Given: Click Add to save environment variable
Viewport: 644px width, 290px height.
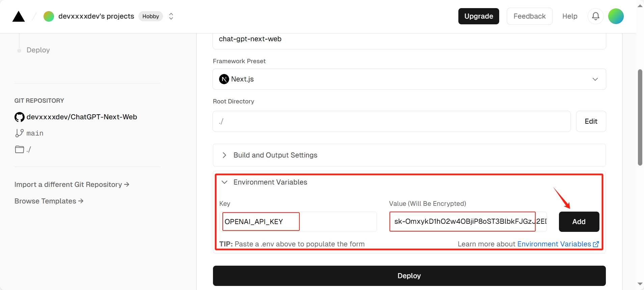Looking at the screenshot, I should (579, 222).
